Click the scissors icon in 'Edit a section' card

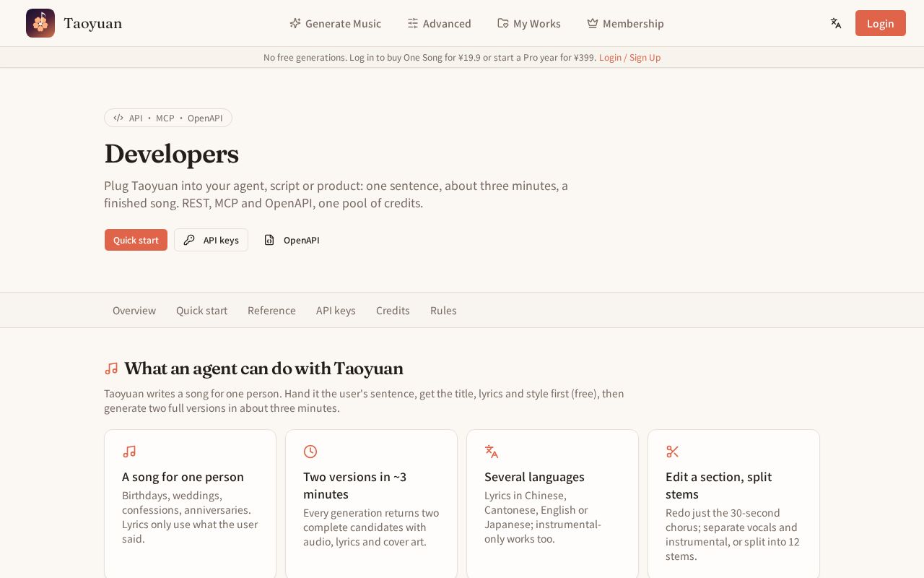673,452
